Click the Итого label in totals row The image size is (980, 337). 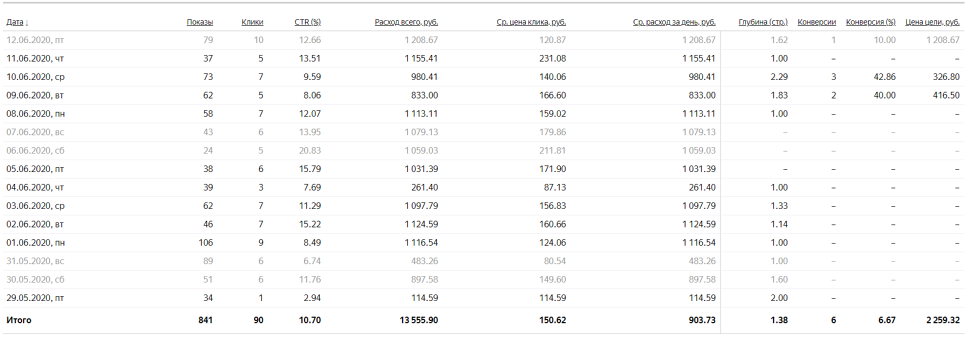[19, 320]
